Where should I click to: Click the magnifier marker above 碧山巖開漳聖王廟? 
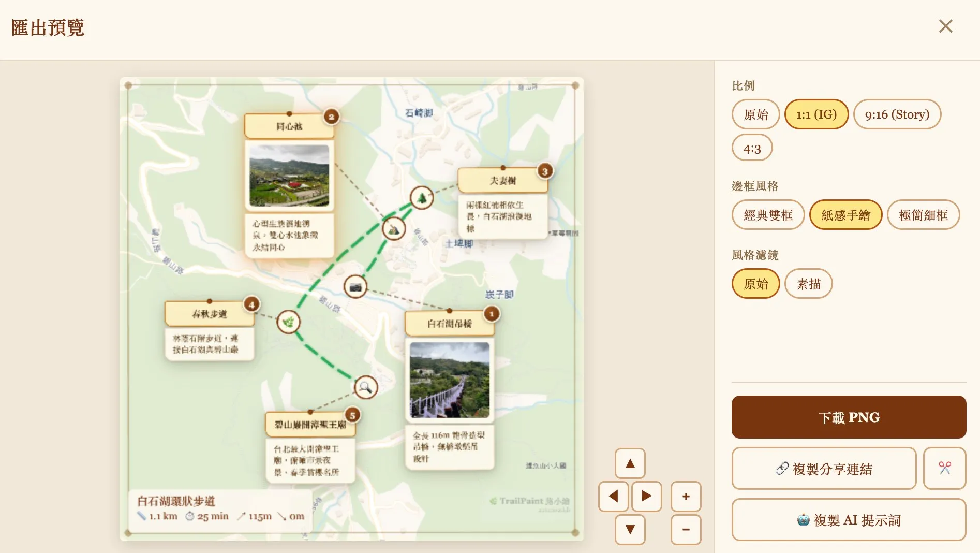pyautogui.click(x=366, y=387)
